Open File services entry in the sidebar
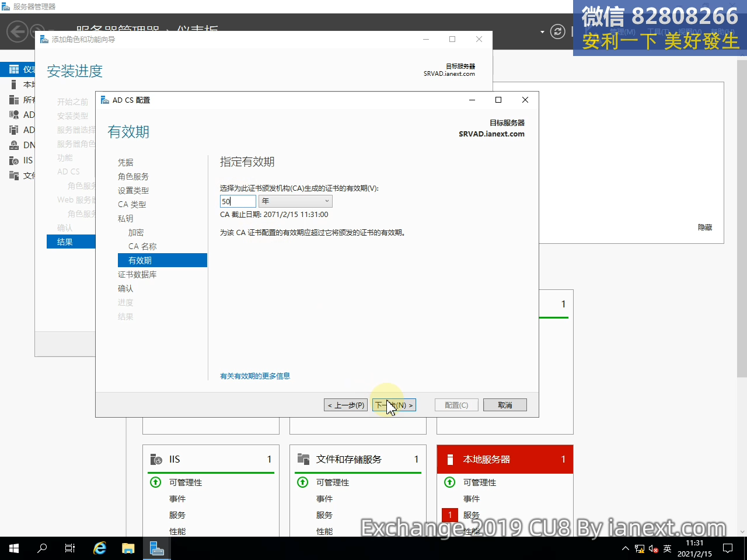The image size is (747, 560). point(22,176)
